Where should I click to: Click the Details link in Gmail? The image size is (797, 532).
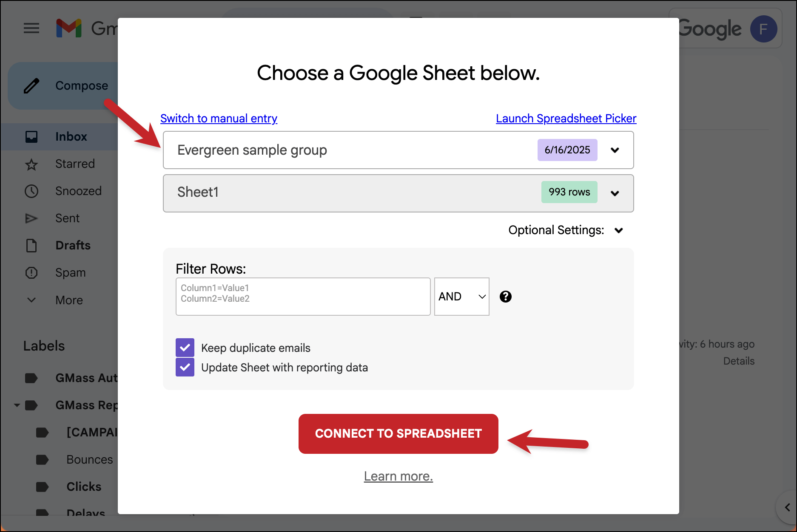coord(739,361)
